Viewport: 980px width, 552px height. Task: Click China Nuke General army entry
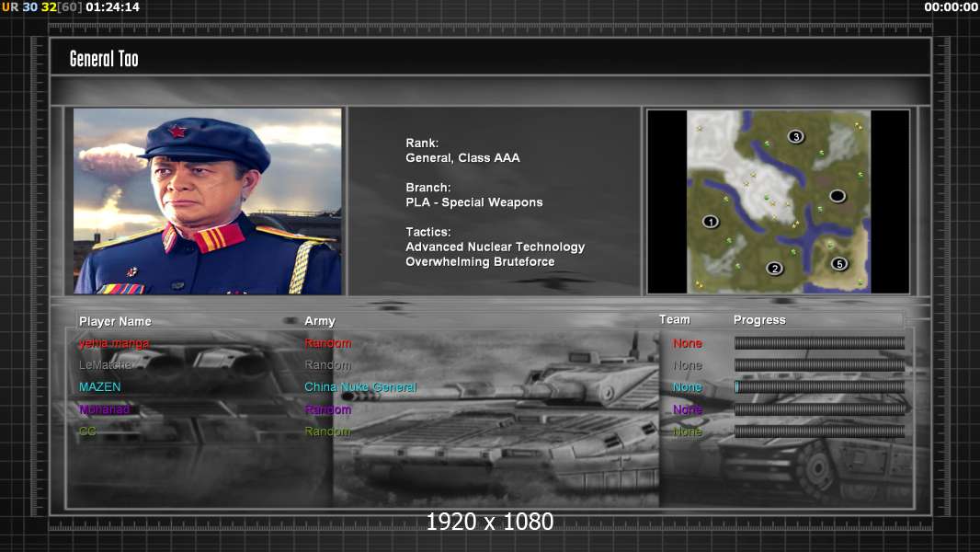point(360,387)
